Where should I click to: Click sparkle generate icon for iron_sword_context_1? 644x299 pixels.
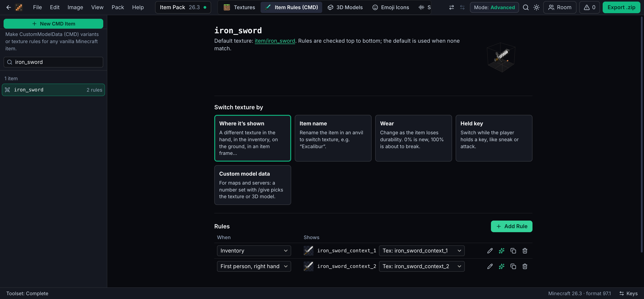[501, 251]
